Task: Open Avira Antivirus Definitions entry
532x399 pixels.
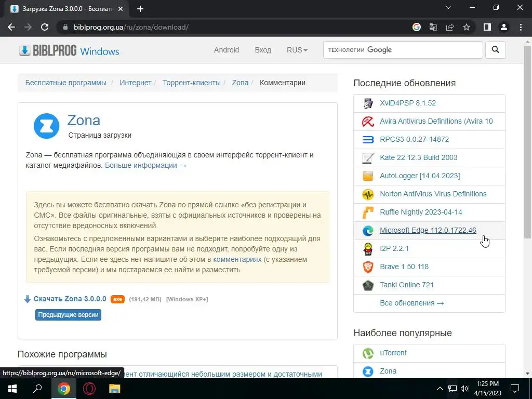Action: tap(436, 121)
